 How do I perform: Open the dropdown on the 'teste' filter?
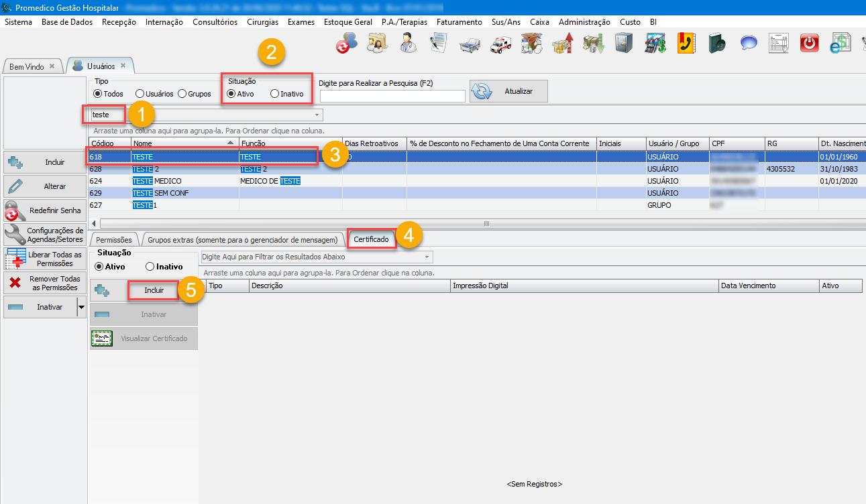point(317,115)
